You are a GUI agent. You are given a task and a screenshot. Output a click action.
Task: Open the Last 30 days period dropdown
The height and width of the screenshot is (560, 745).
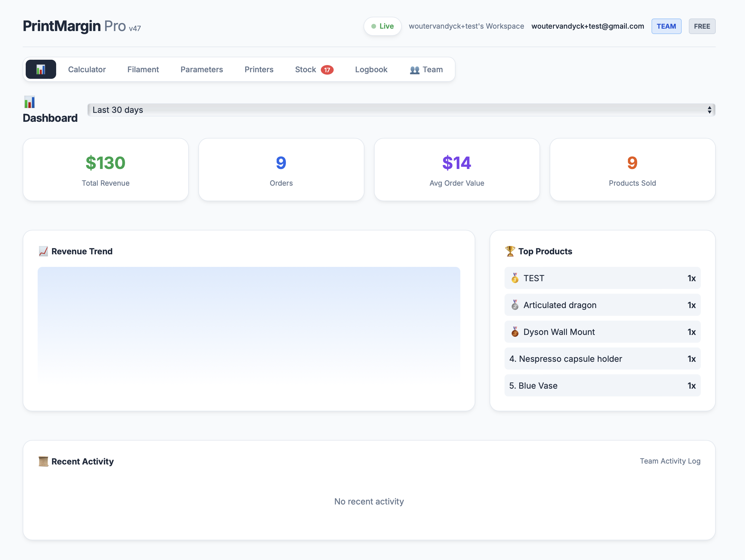coord(401,110)
